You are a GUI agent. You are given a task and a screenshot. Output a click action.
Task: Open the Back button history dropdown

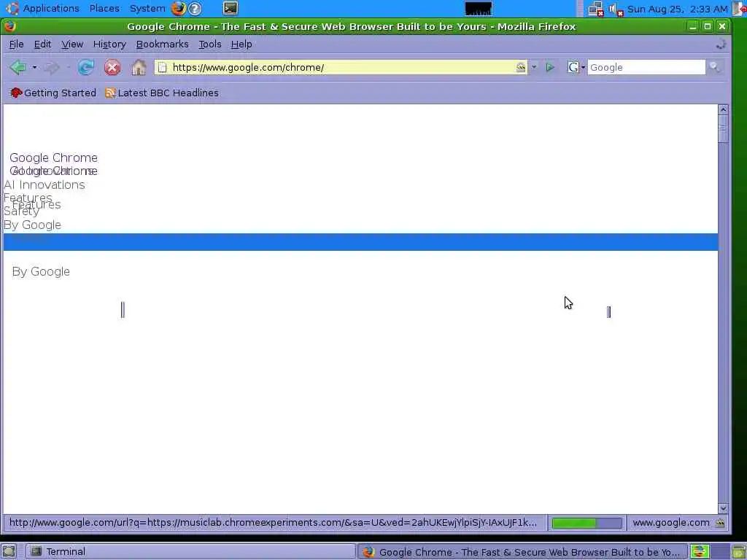coord(34,67)
